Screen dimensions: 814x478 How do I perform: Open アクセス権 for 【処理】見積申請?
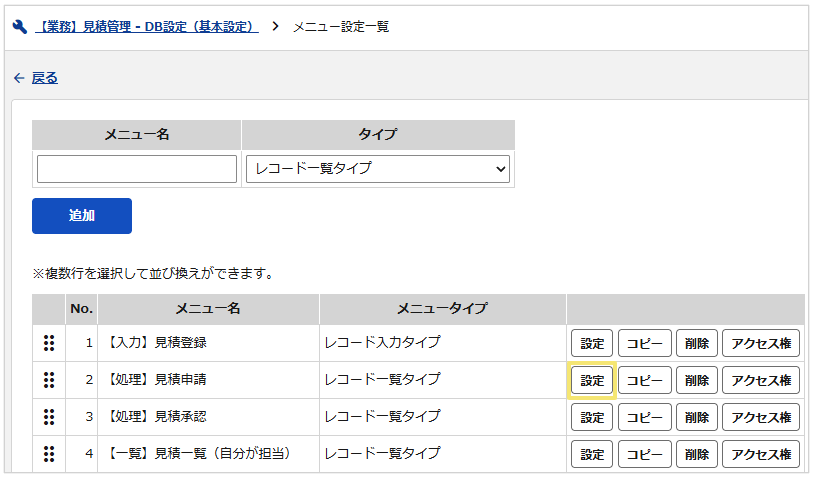click(x=761, y=380)
